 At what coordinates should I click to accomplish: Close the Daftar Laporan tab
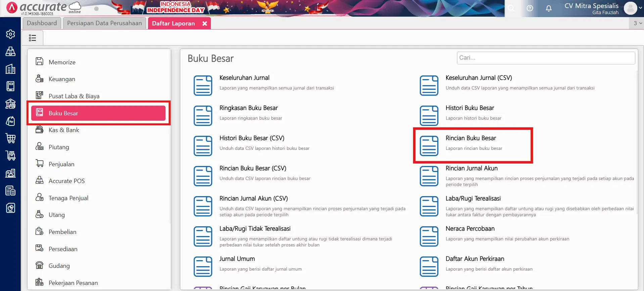pyautogui.click(x=204, y=23)
